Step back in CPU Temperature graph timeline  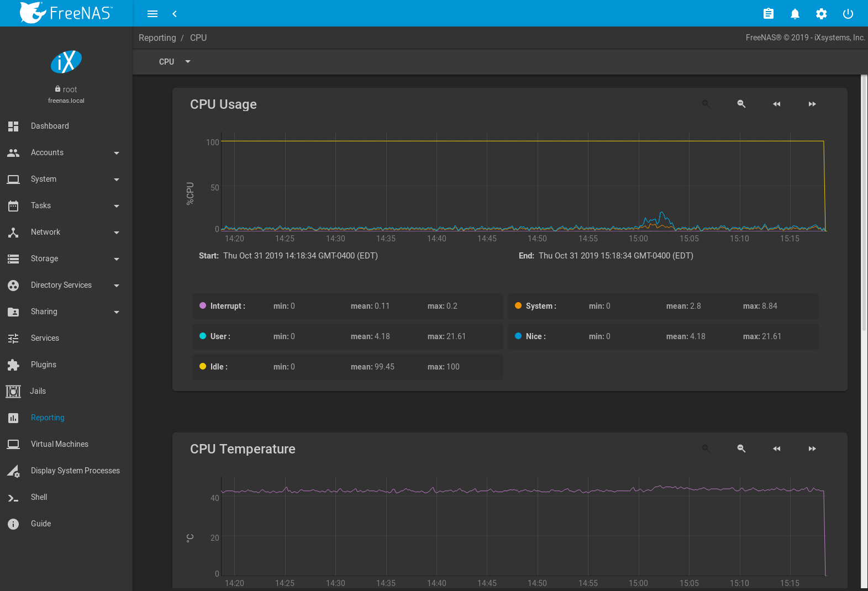click(x=776, y=448)
